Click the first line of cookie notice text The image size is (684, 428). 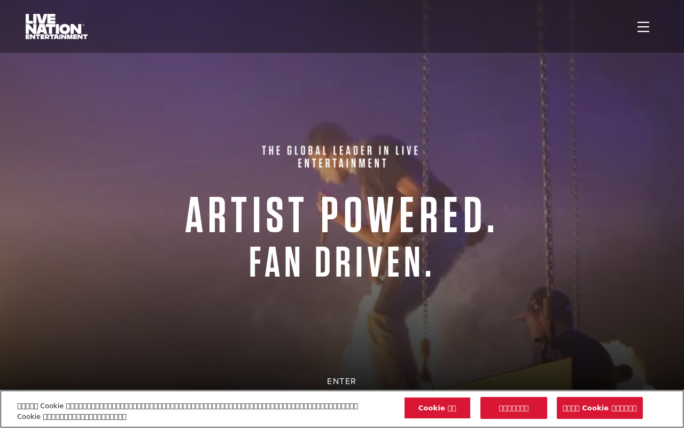[x=188, y=406]
